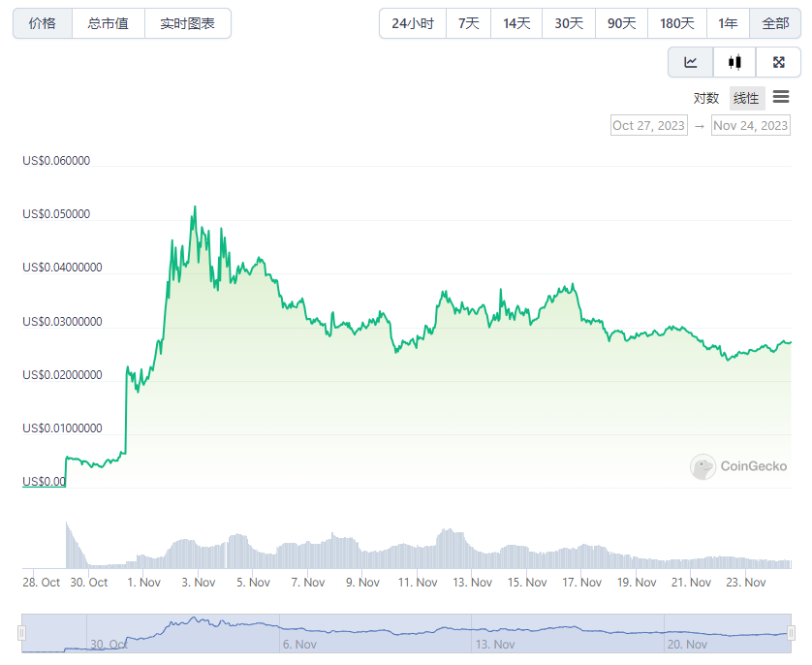Set range to 24小时

413,23
